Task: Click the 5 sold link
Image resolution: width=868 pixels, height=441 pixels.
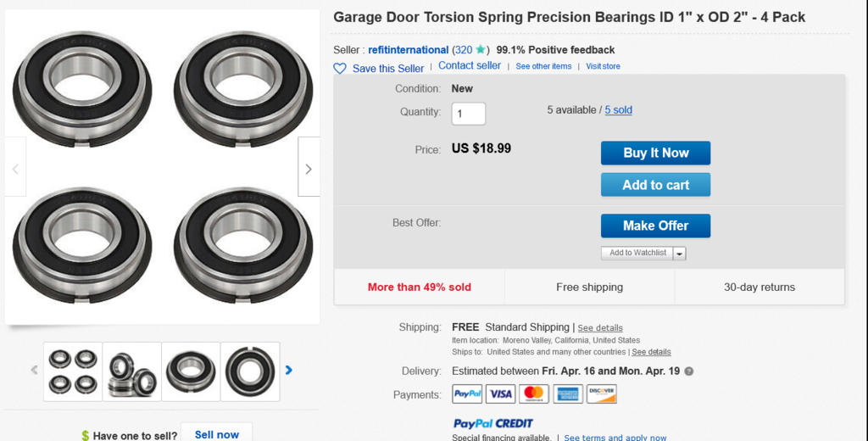Action: [618, 110]
